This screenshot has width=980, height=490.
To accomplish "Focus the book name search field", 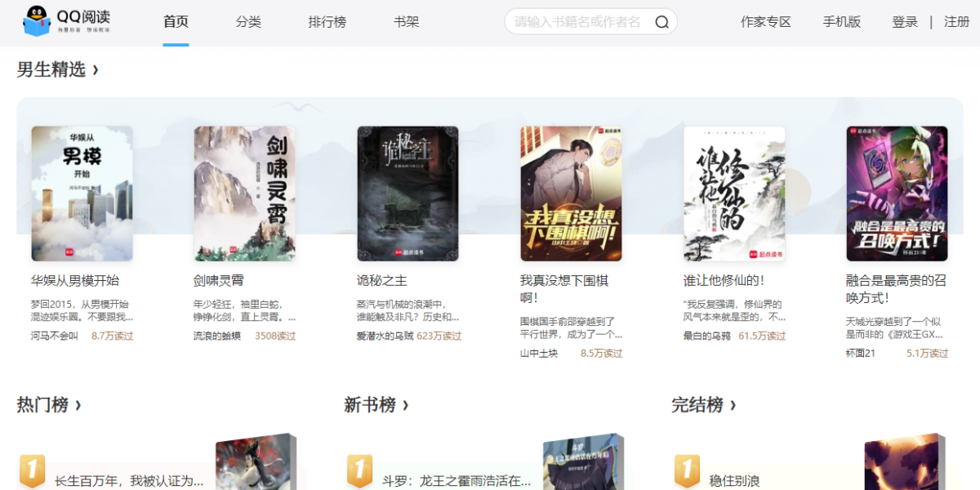I will pyautogui.click(x=578, y=22).
